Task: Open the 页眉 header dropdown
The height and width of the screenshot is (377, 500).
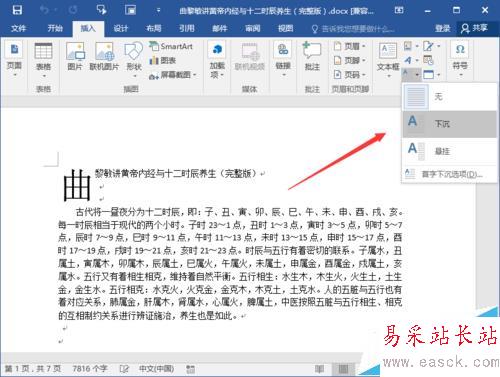Action: (x=350, y=46)
